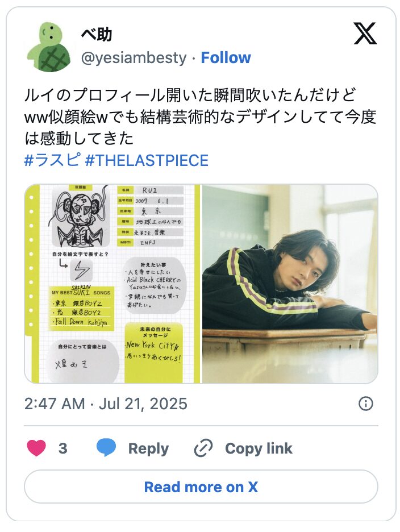Image resolution: width=400 pixels, height=532 pixels.
Task: Open the RUI profile sheet image
Action: (x=113, y=284)
